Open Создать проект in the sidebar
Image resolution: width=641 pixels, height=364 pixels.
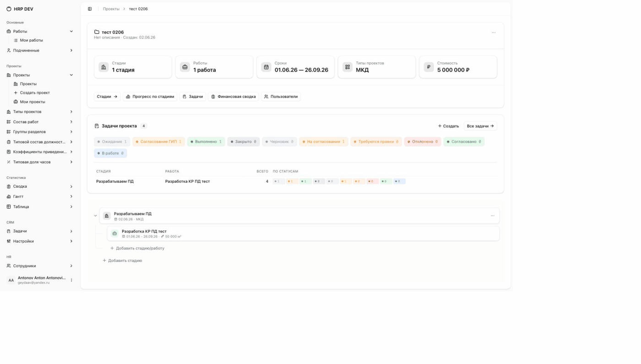pos(35,92)
